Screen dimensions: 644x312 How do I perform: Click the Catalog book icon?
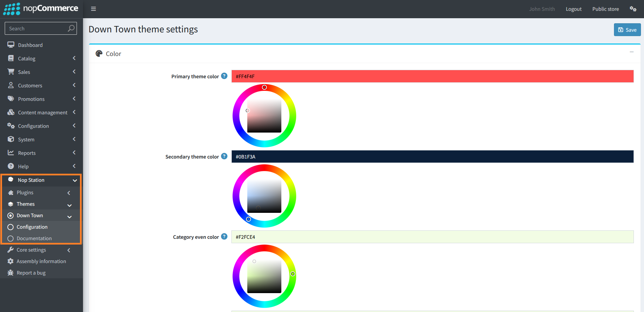[11, 58]
